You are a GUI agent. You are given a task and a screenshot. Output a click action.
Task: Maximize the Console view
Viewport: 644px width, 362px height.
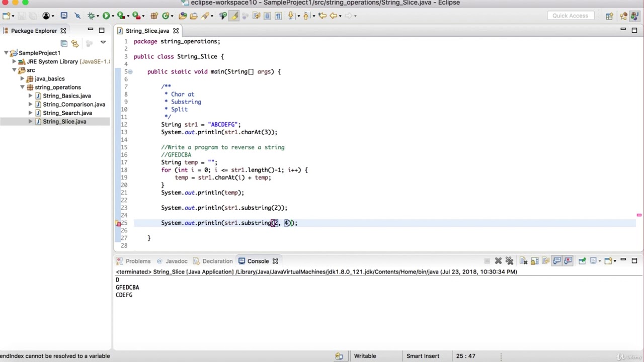pos(634,260)
